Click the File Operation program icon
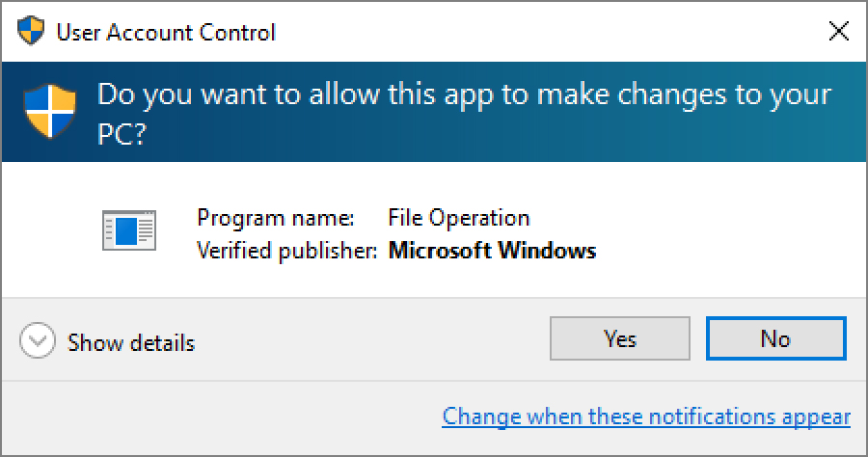The height and width of the screenshot is (457, 868). click(128, 230)
